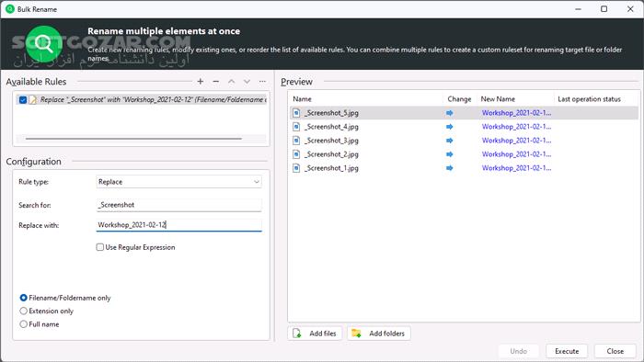Click new name for _Screenshot_5.jpg row

(x=516, y=113)
